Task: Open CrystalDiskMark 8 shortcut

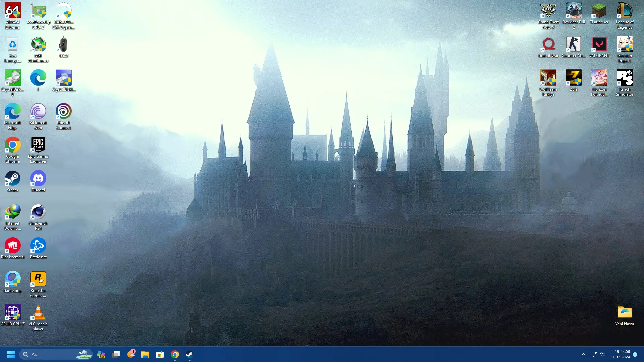Action: click(x=13, y=83)
